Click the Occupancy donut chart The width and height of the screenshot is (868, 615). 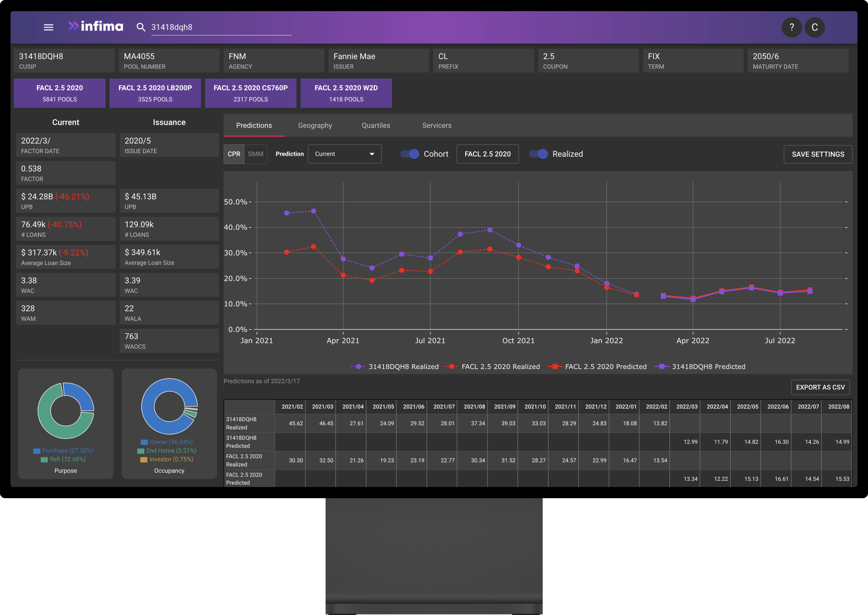(169, 406)
